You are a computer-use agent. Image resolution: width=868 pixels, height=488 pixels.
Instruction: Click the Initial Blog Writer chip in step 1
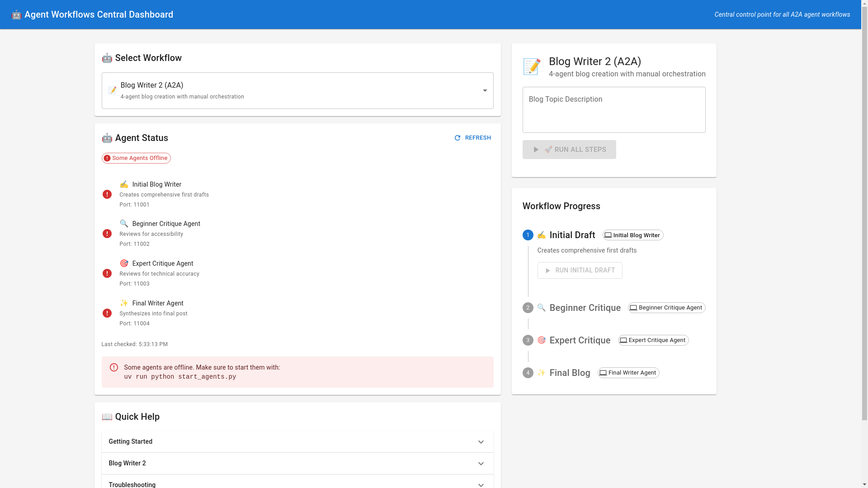(633, 235)
